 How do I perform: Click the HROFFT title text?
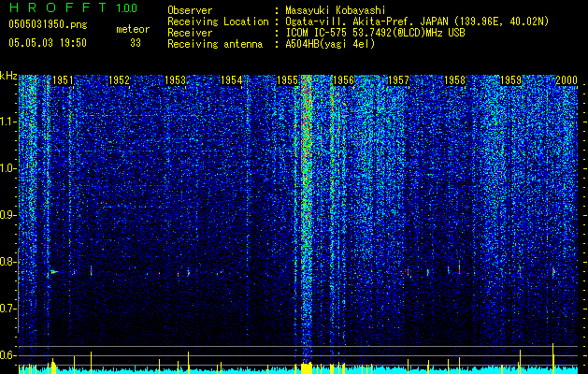pos(58,7)
